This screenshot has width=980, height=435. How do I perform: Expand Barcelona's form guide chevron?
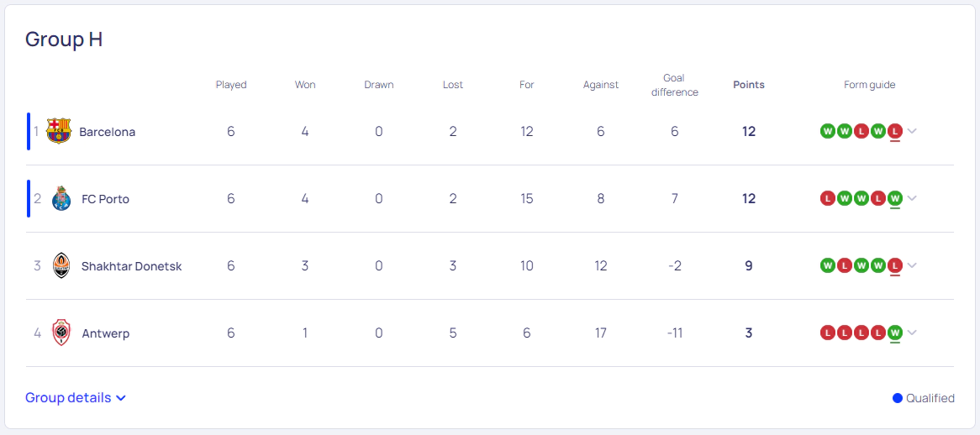(x=912, y=131)
